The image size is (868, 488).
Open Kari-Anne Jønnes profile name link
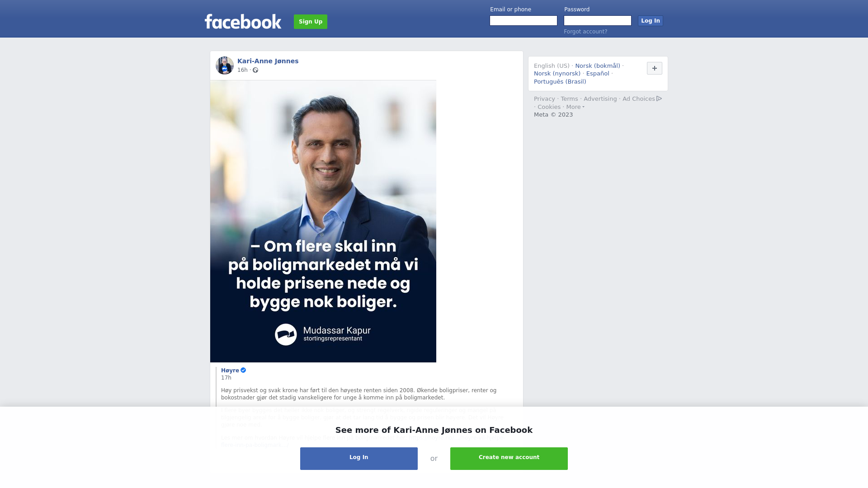(x=268, y=61)
